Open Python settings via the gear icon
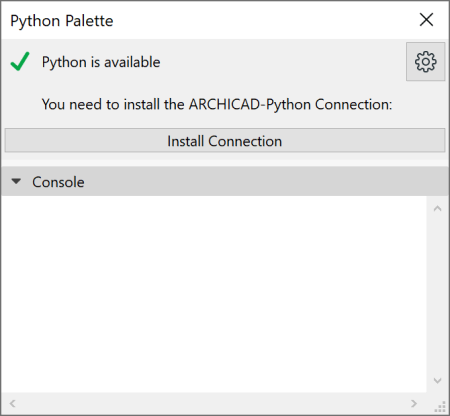Viewport: 450px width, 416px height. [425, 62]
